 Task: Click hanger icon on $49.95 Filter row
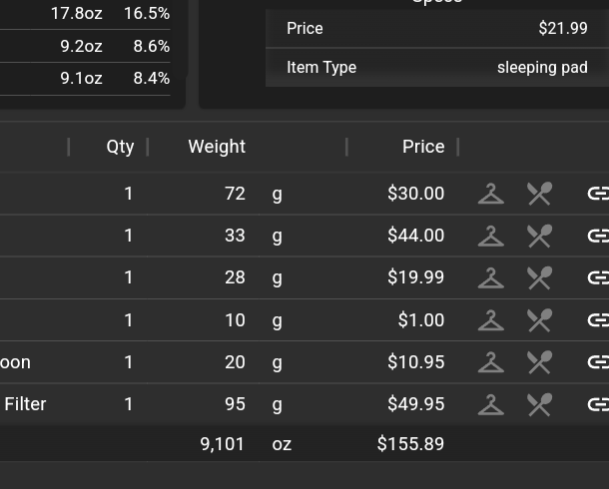coord(491,404)
